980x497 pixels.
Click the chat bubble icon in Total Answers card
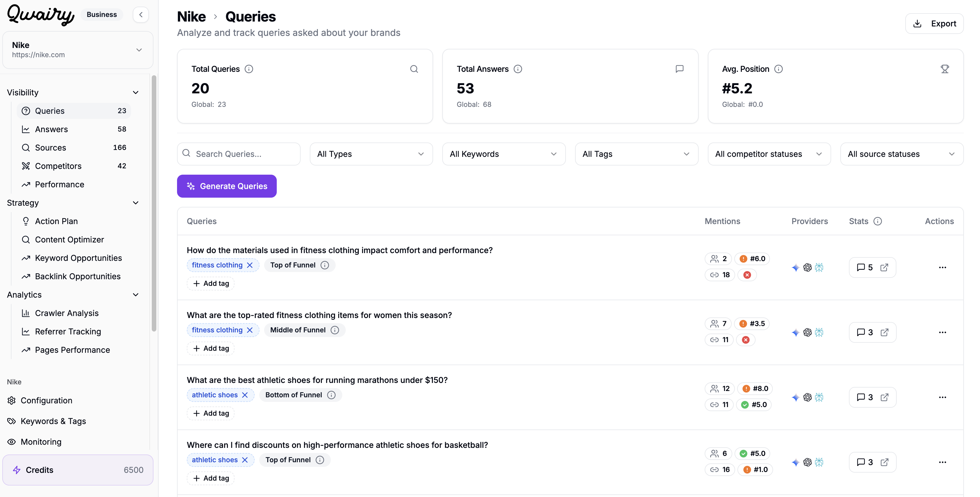coord(679,69)
